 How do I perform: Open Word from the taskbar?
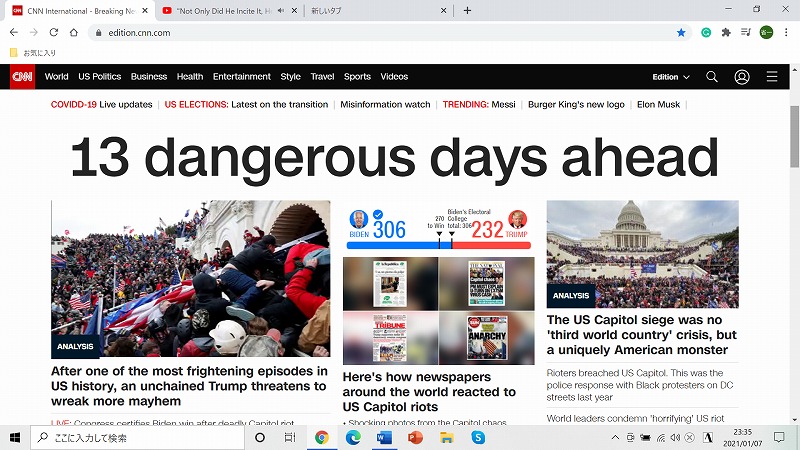pos(384,438)
